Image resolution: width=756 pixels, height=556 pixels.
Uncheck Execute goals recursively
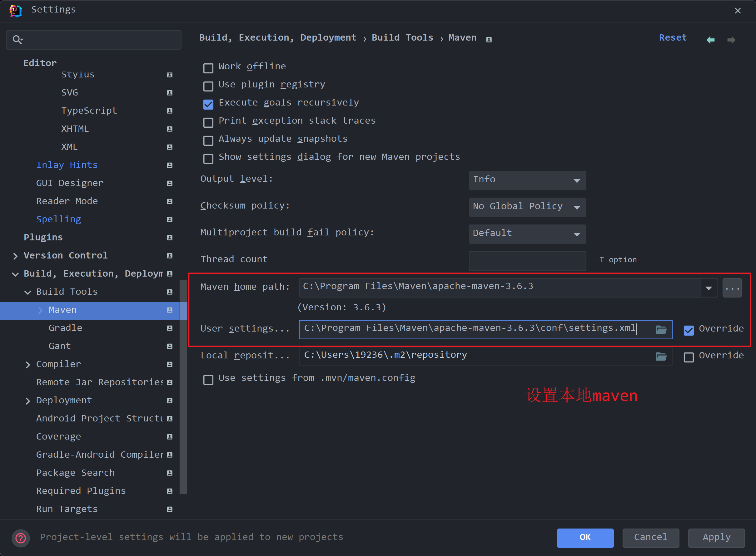tap(208, 104)
